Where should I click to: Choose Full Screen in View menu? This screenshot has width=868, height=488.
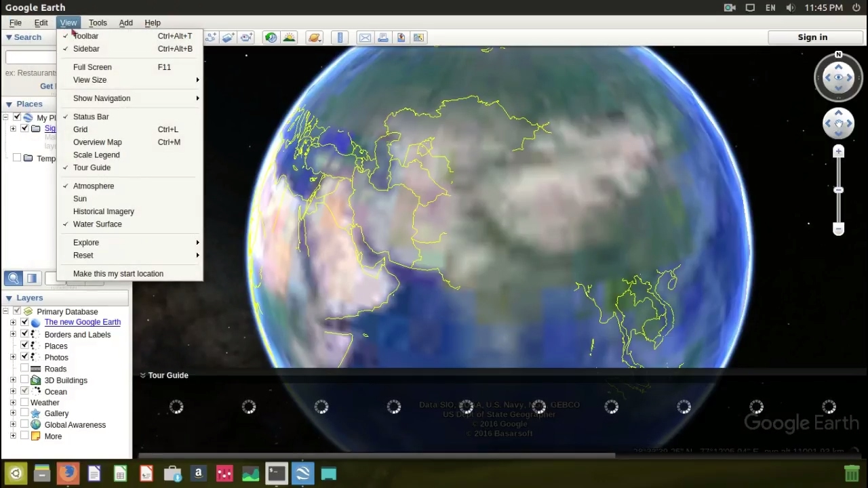pyautogui.click(x=130, y=67)
